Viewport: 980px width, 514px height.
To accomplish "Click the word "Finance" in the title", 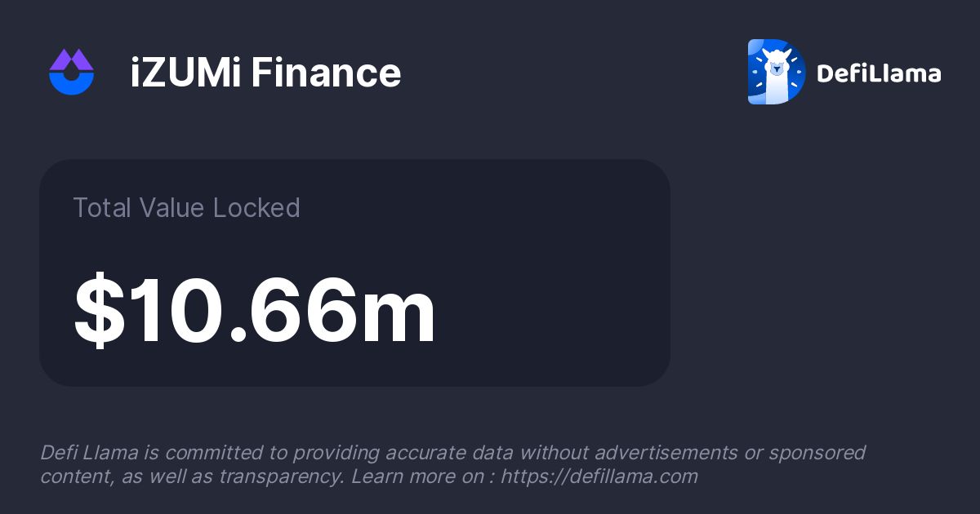I will click(x=326, y=73).
